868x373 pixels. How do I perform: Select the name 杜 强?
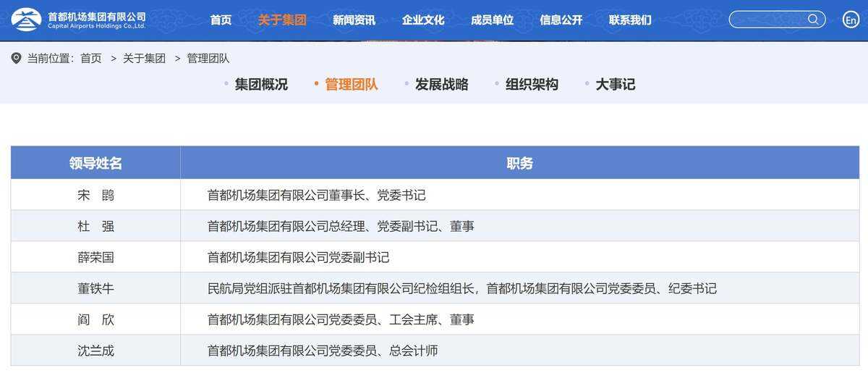point(95,227)
